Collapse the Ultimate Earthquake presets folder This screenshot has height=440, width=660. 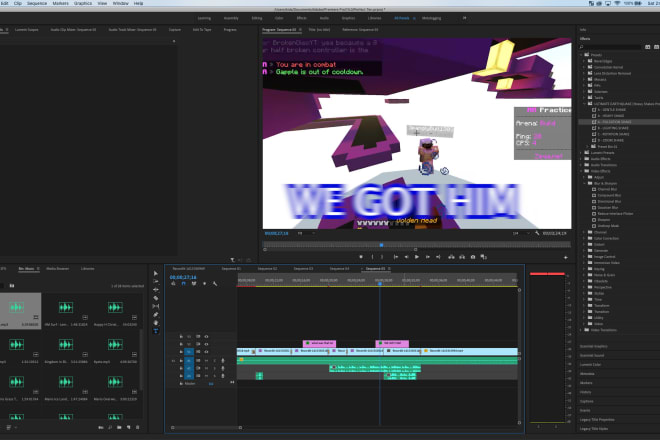585,104
